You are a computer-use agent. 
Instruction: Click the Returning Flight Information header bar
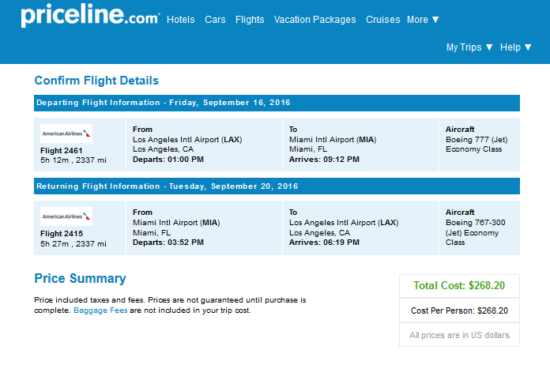point(277,186)
